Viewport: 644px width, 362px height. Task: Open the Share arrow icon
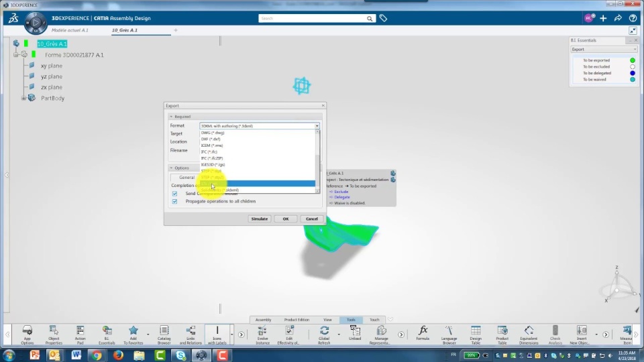click(618, 18)
